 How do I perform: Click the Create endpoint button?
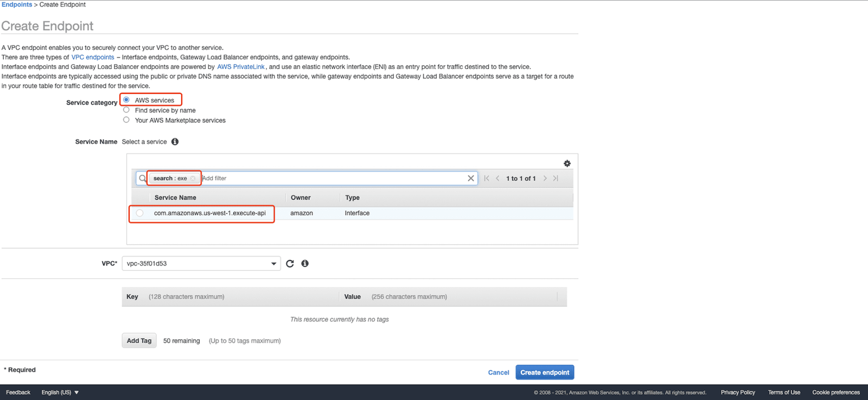coord(545,372)
